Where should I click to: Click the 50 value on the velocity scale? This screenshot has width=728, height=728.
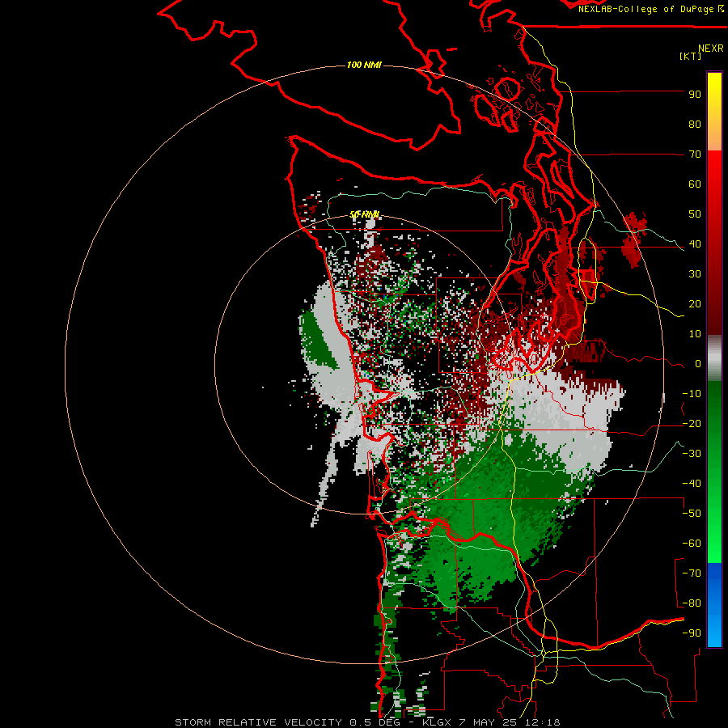pos(695,214)
